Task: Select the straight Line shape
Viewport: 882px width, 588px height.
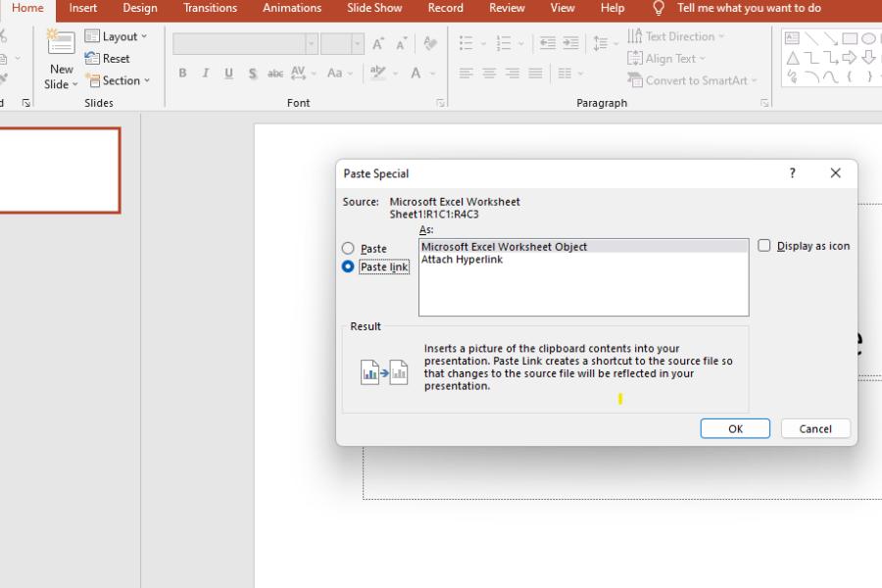Action: pos(811,38)
